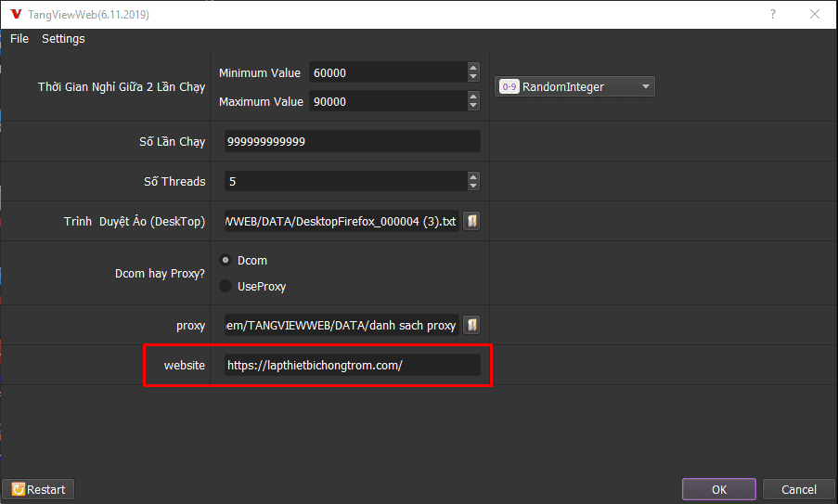Increase Số Threads using up arrow
This screenshot has width=838, height=504.
[x=473, y=176]
